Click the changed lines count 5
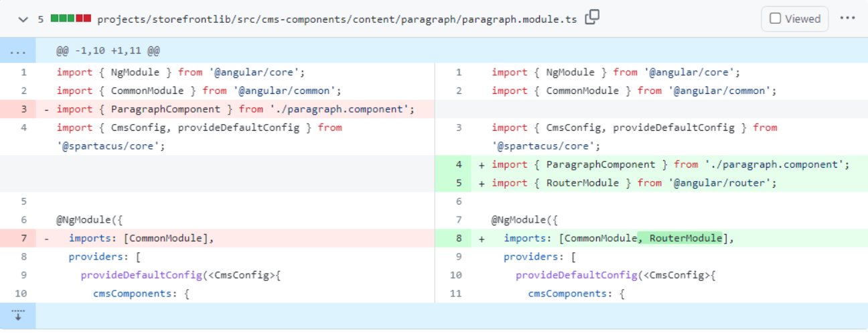 (41, 19)
